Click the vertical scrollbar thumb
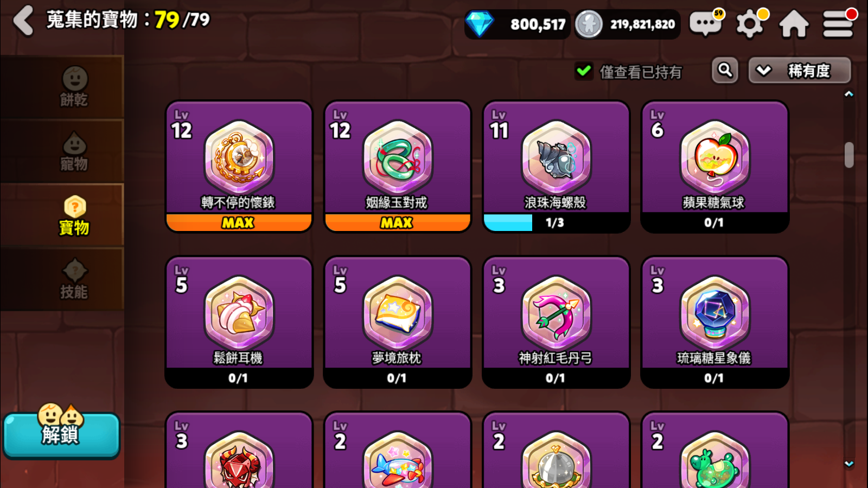 click(x=849, y=155)
